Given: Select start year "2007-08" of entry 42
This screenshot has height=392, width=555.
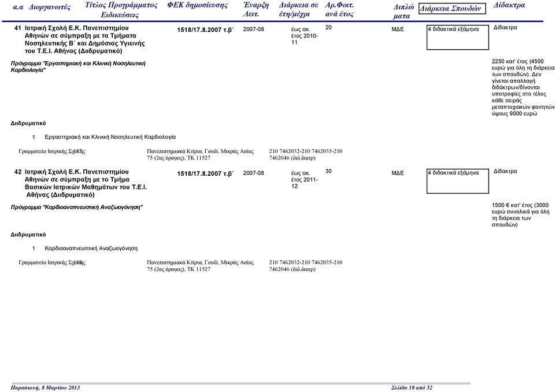Looking at the screenshot, I should 253,173.
